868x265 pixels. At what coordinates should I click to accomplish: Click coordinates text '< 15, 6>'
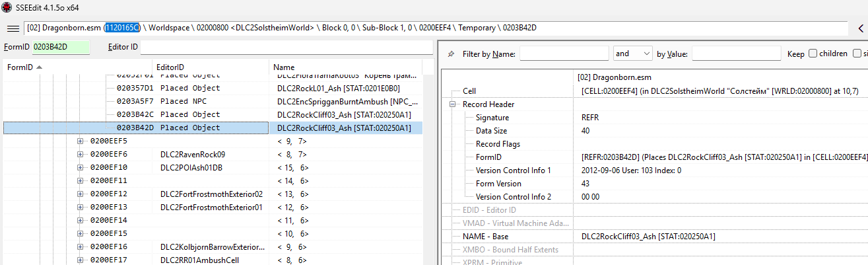pyautogui.click(x=293, y=167)
